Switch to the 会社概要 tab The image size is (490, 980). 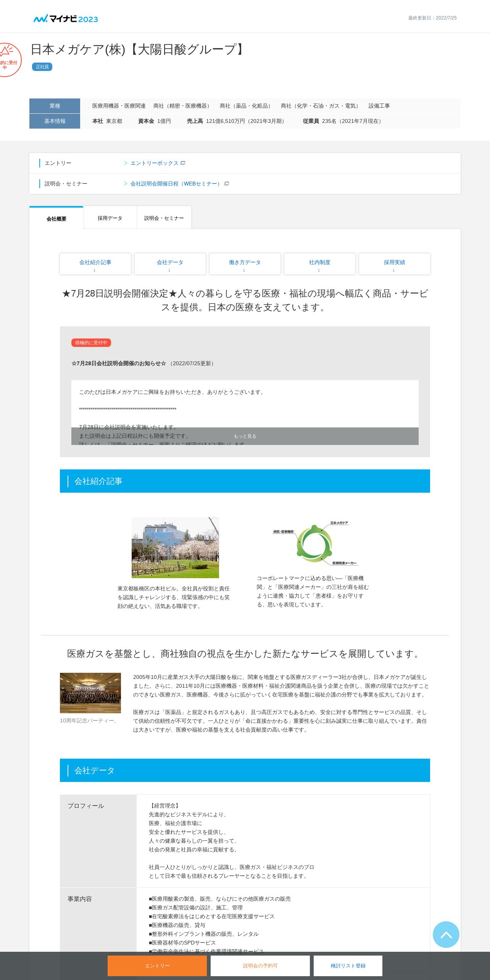(x=56, y=218)
